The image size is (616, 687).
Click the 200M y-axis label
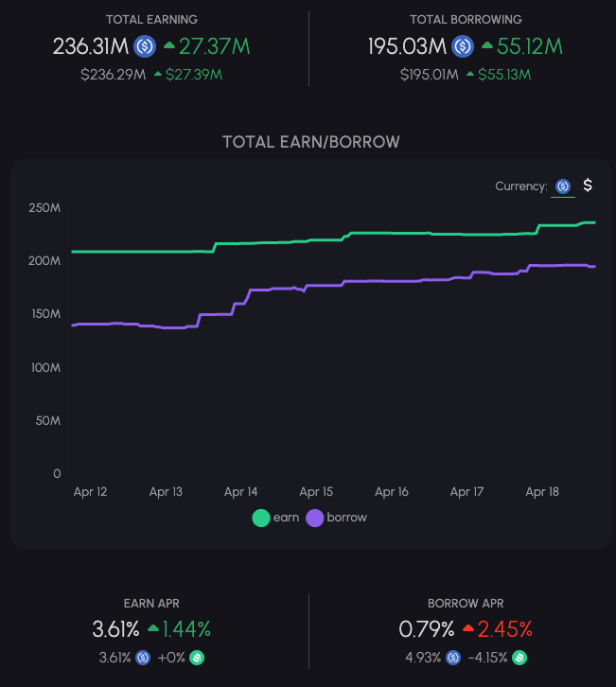pyautogui.click(x=44, y=261)
